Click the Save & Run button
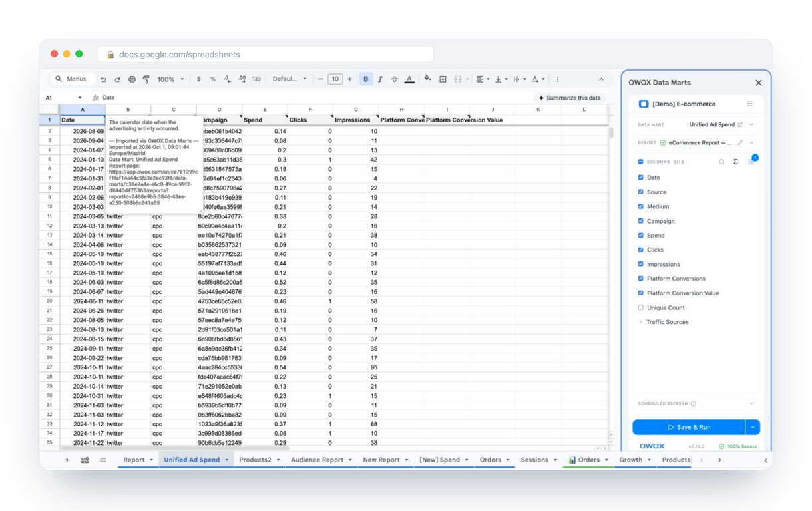The width and height of the screenshot is (812, 511). click(689, 427)
